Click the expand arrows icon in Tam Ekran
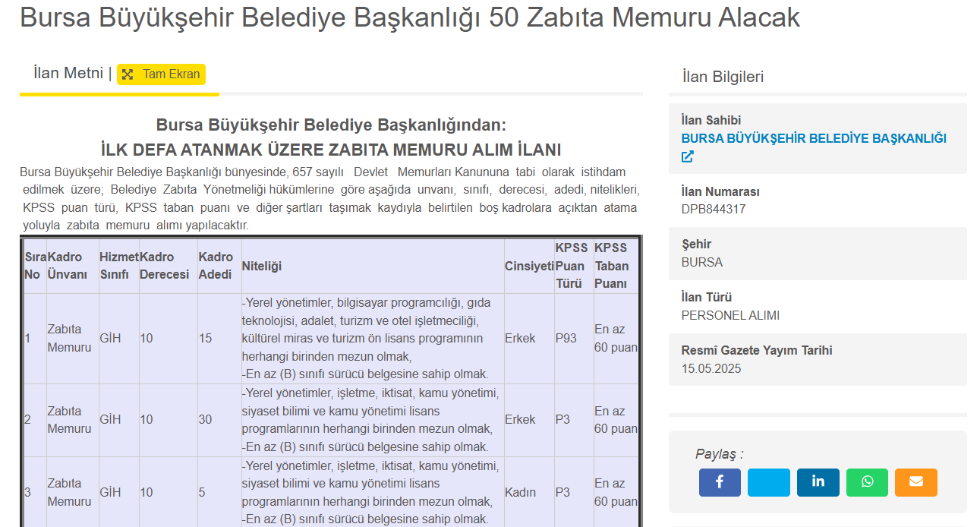980x527 pixels. (128, 74)
